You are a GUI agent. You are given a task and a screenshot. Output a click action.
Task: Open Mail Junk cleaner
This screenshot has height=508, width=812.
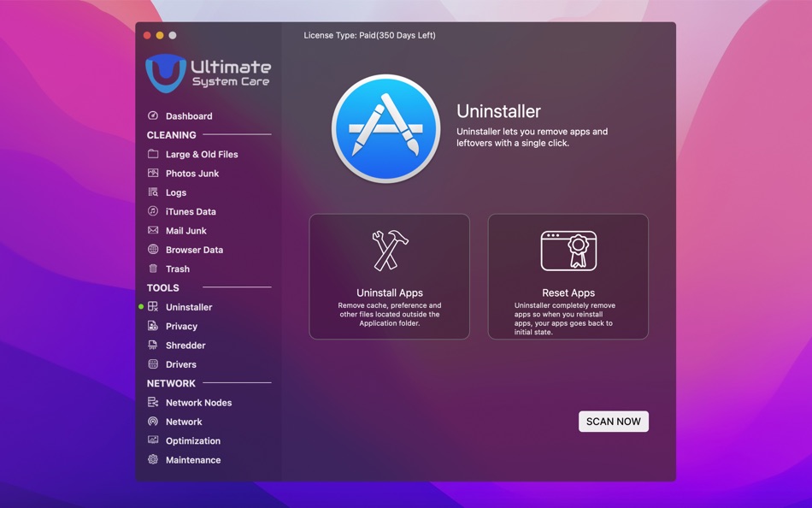click(186, 231)
